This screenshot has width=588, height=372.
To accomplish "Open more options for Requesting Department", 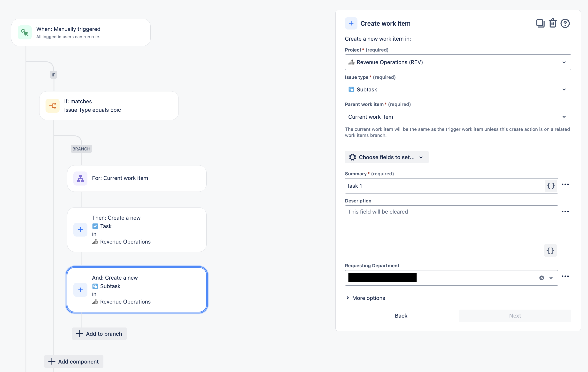I will click(565, 276).
